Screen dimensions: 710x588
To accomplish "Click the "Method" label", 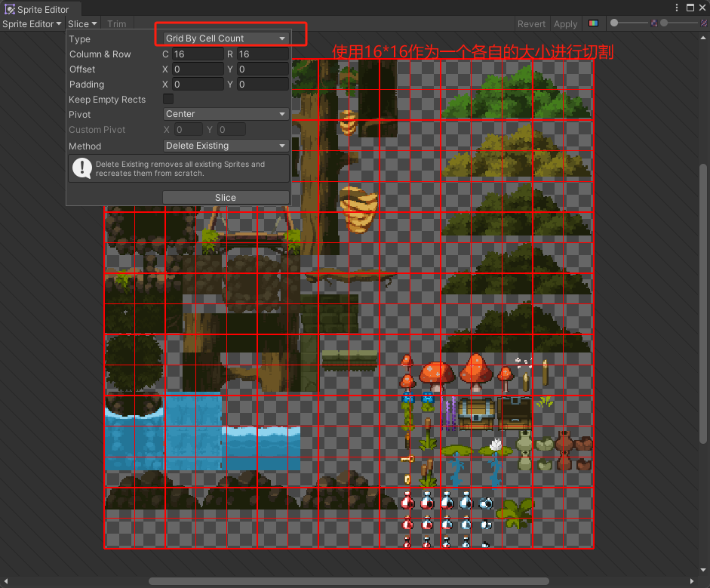I will (x=85, y=146).
